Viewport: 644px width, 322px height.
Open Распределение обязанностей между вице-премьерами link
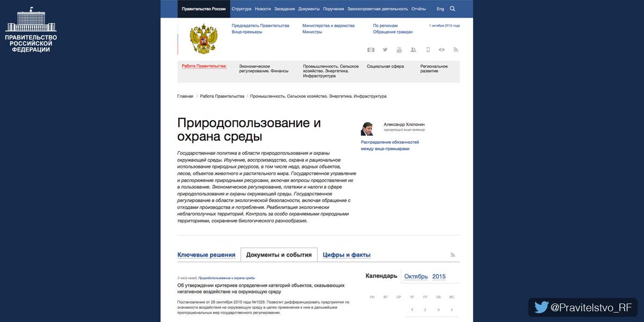pos(390,145)
